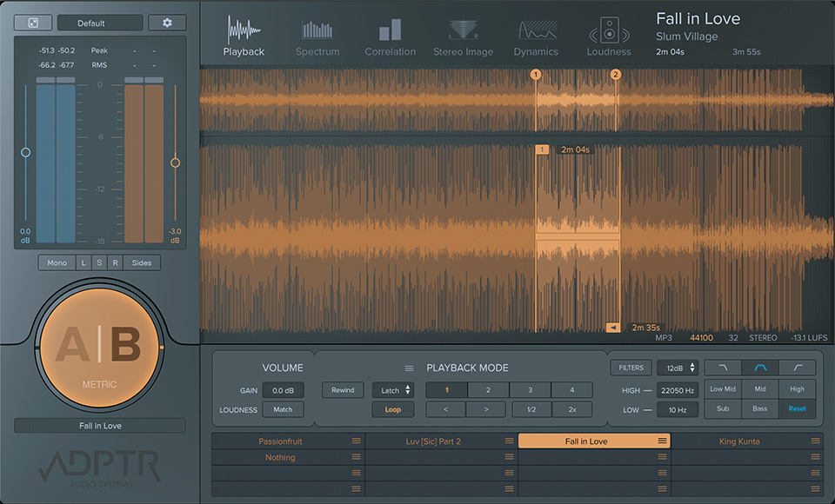
Task: Select the Low Mid band preset
Action: (x=723, y=389)
